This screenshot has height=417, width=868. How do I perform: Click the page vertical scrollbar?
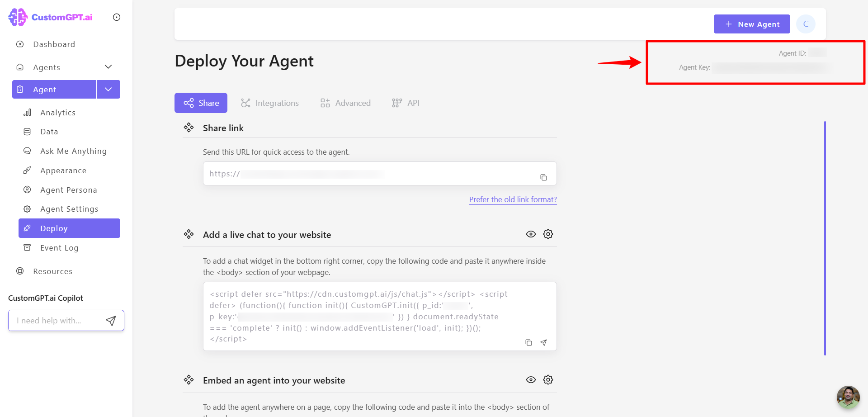click(x=825, y=238)
